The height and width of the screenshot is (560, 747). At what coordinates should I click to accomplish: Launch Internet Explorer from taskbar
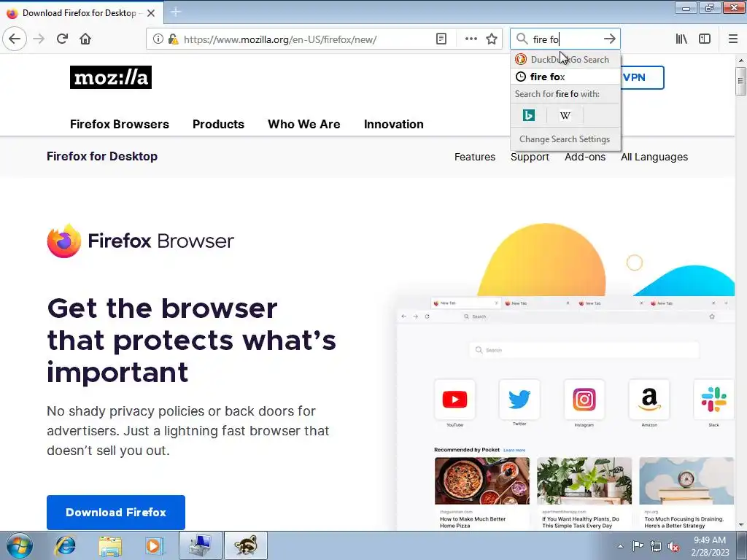point(65,545)
